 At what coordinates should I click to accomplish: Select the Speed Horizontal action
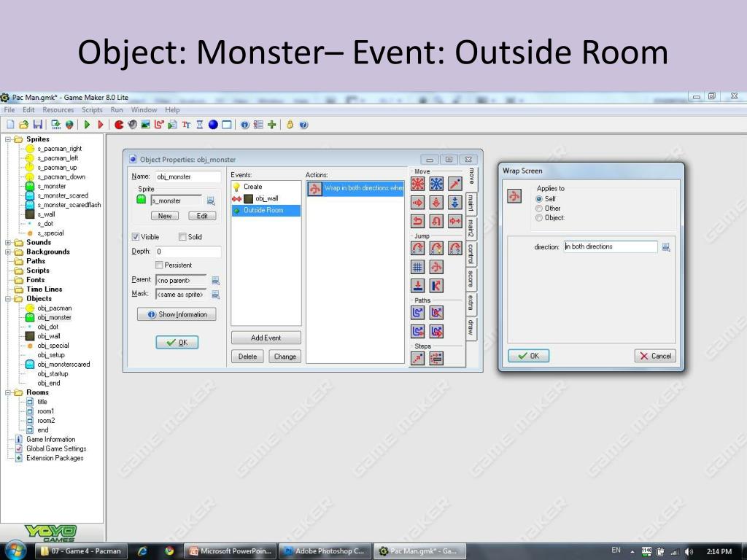click(x=418, y=203)
